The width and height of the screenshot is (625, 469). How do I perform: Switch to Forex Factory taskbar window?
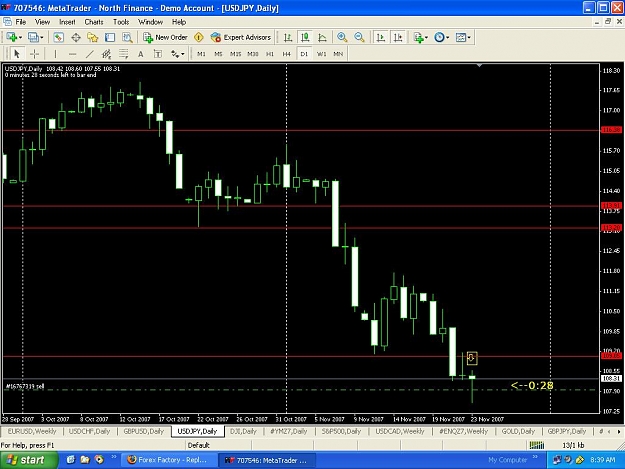168,460
